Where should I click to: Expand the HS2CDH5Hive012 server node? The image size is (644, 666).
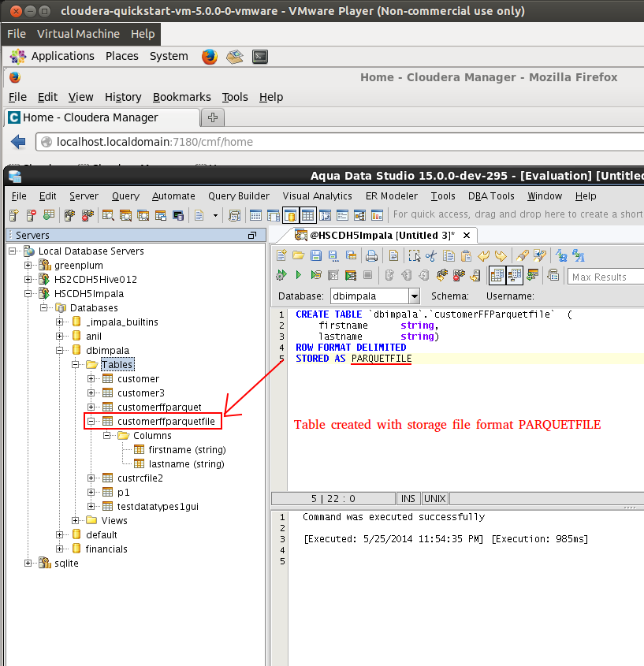28,280
